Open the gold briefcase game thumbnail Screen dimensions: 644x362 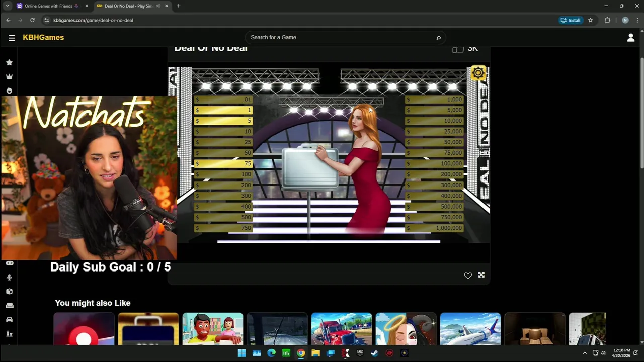coord(148,329)
